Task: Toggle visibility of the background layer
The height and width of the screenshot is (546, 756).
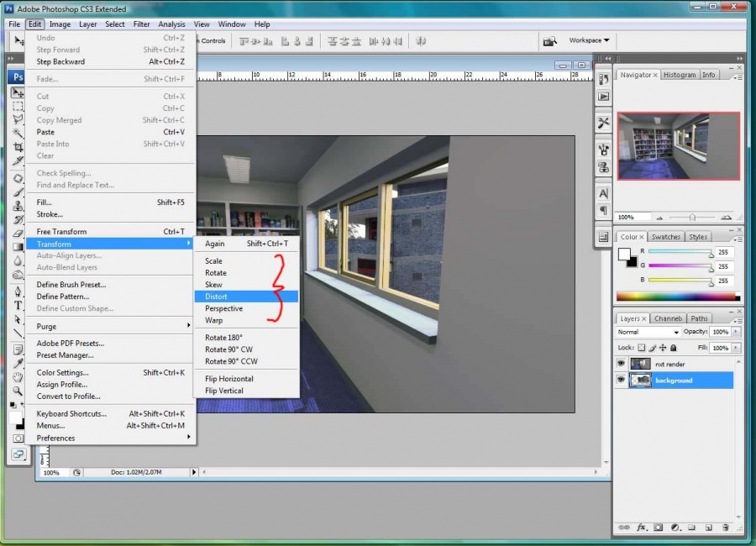Action: coord(622,381)
